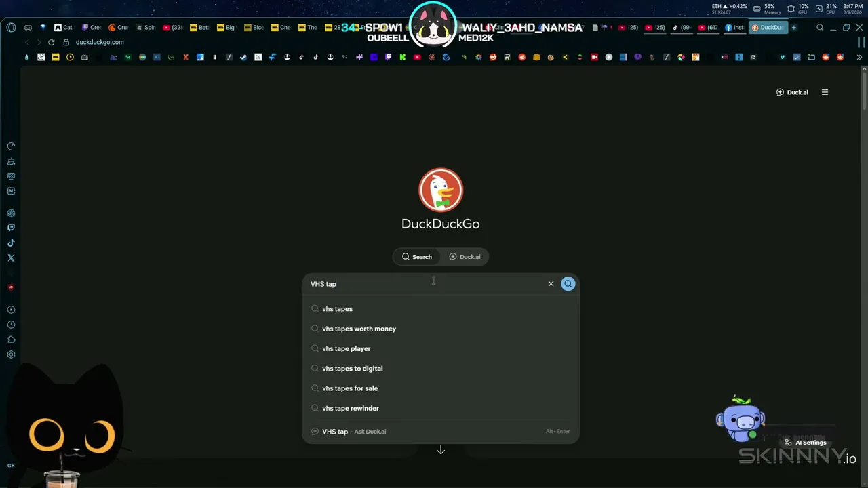Choose suggestion "vhs tapes"

441,309
